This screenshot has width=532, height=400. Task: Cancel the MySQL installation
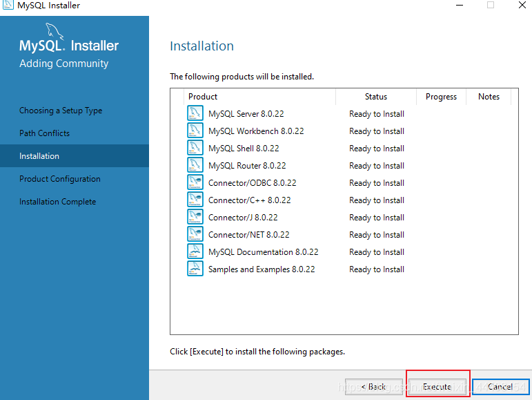(500, 387)
